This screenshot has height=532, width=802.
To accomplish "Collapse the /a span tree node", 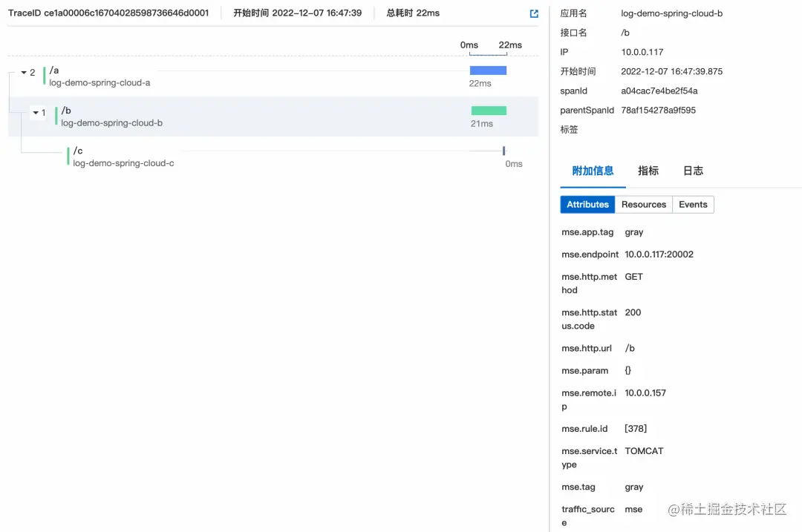I will (x=24, y=73).
